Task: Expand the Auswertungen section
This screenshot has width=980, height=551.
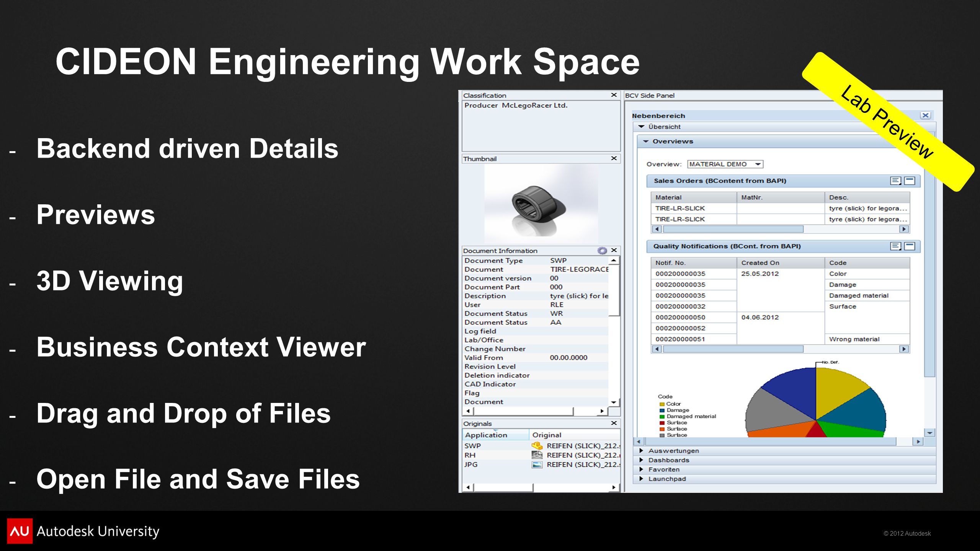Action: coord(641,451)
